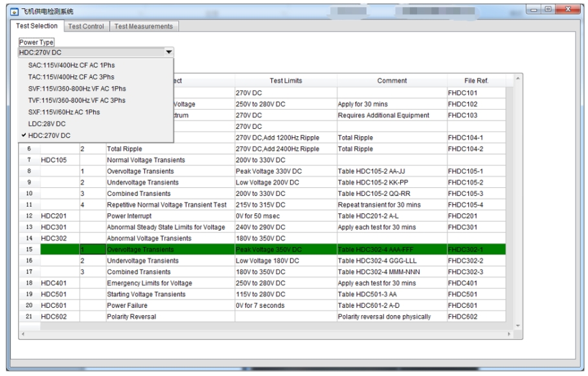
Task: Click the Comment column header
Action: pos(392,80)
